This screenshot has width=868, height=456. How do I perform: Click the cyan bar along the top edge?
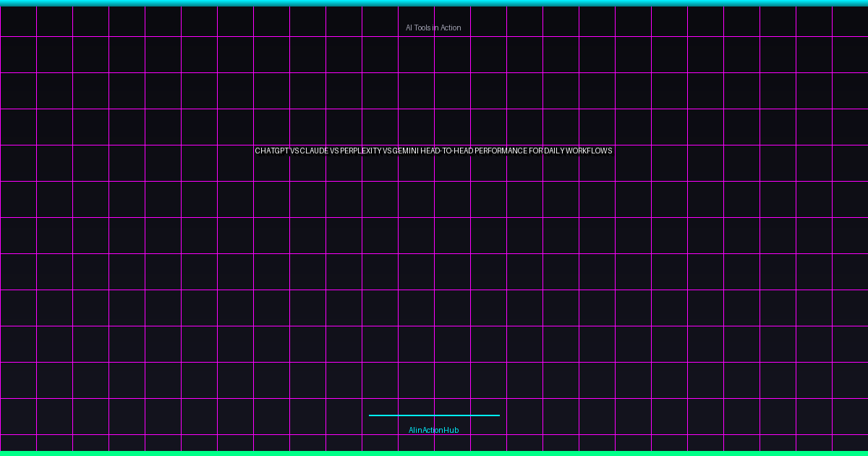tap(434, 3)
